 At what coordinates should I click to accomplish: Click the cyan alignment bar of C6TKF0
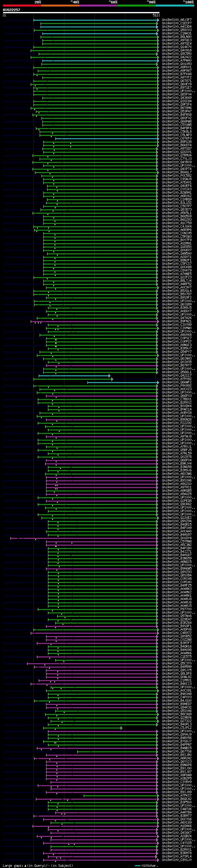coord(107,139)
